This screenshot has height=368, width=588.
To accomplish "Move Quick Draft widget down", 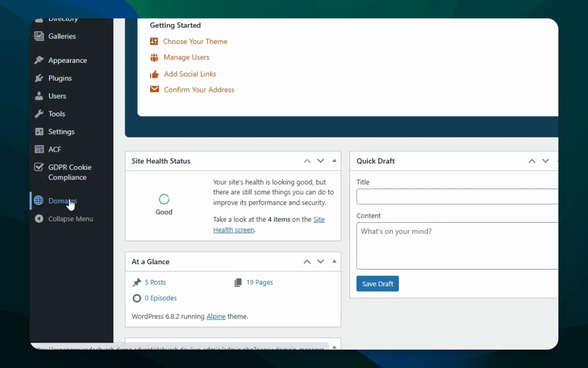I will [546, 160].
